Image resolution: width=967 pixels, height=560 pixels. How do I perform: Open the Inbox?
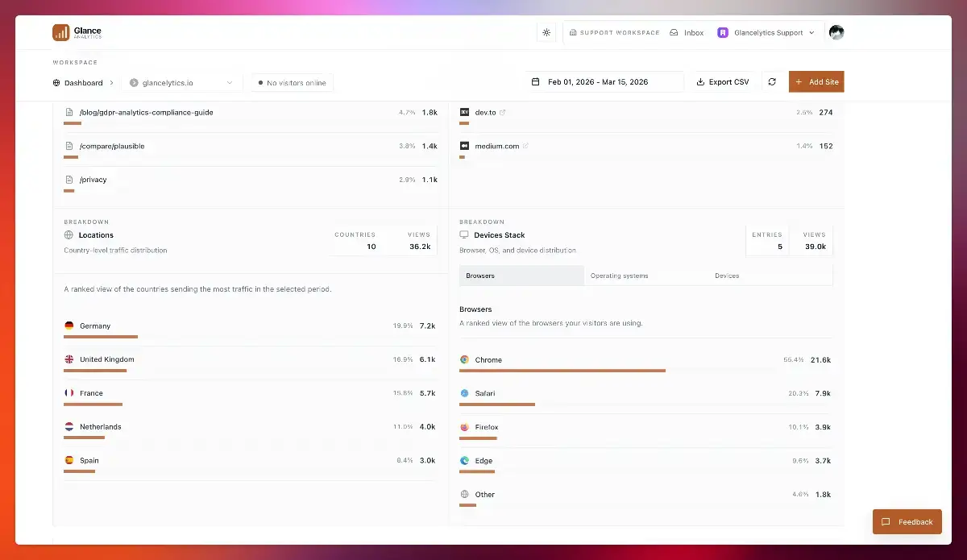coord(687,33)
